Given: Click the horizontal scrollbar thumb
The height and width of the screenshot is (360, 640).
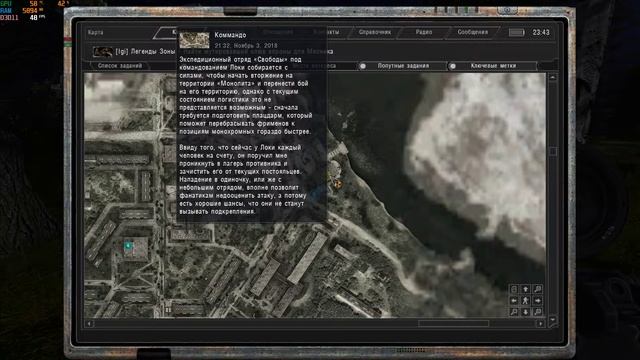Looking at the screenshot, I should [x=453, y=324].
